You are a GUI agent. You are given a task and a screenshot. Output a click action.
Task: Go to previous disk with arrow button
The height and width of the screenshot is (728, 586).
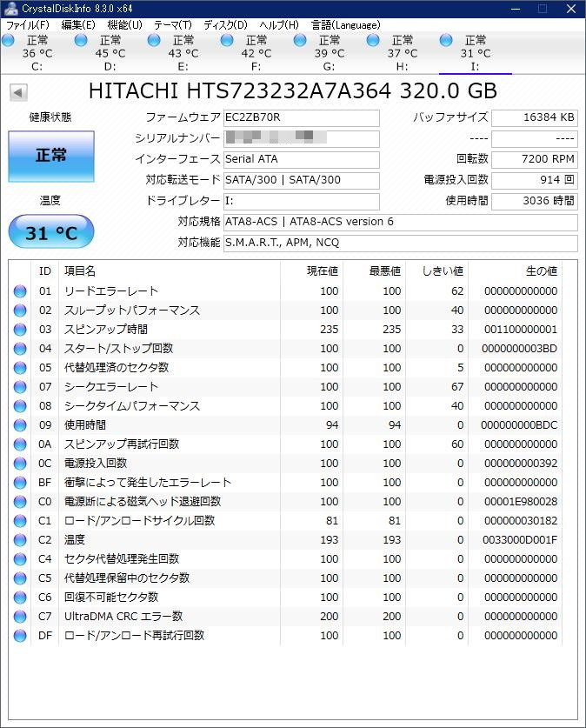click(18, 92)
